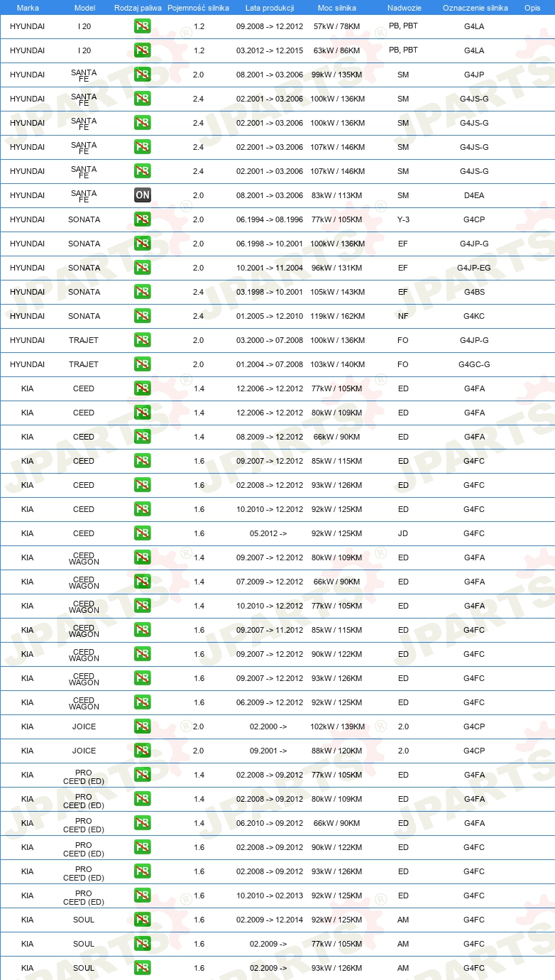Click petrol icon in Pro Cee'd 66kW / 90KM row

[143, 823]
